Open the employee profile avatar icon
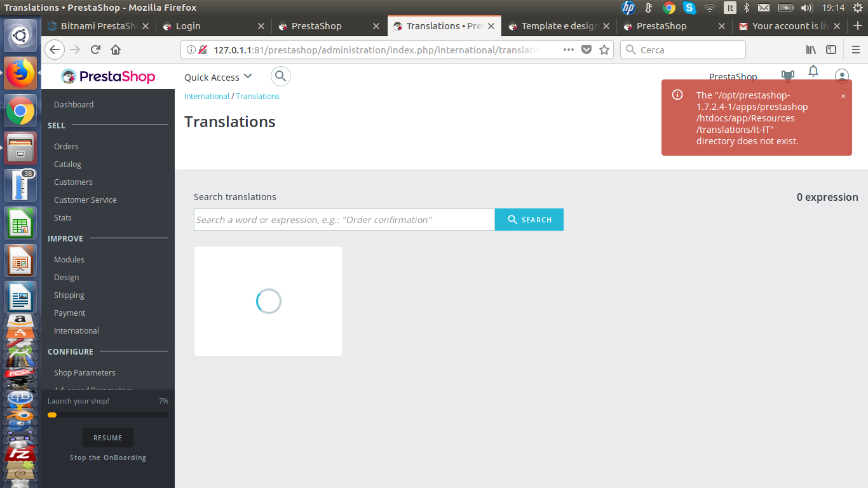The height and width of the screenshot is (488, 868). 842,77
